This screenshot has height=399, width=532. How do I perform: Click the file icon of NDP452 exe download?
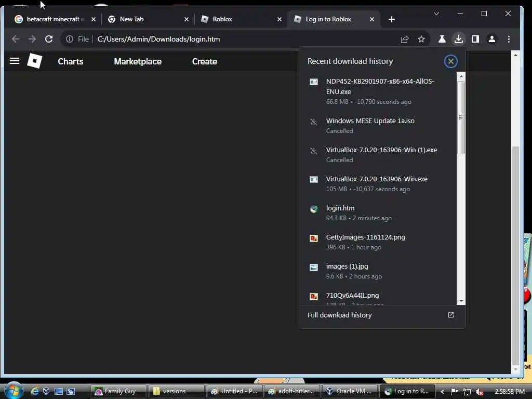tap(313, 82)
